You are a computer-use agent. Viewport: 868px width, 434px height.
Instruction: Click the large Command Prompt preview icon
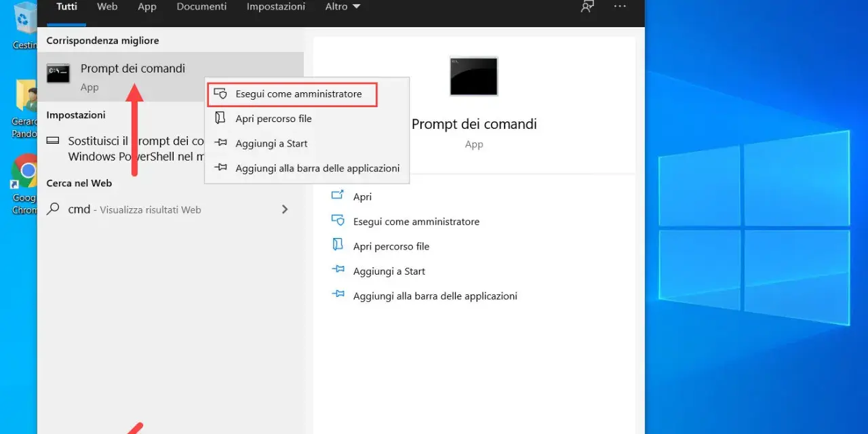click(474, 76)
